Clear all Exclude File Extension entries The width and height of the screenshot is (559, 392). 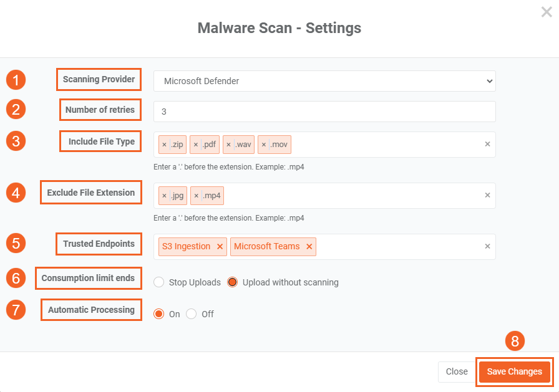click(487, 196)
